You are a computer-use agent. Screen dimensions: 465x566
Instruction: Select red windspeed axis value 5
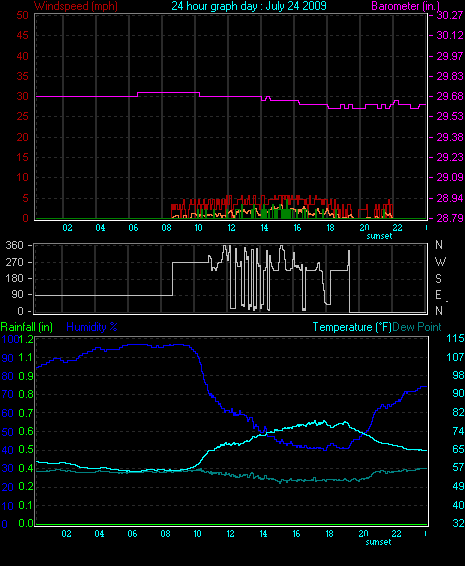click(x=25, y=198)
